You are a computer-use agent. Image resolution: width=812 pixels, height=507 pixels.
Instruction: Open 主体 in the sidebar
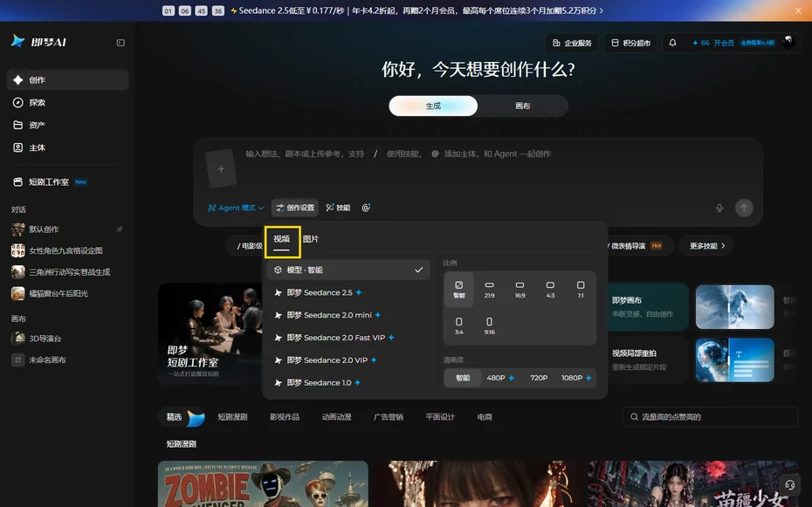tap(67, 148)
